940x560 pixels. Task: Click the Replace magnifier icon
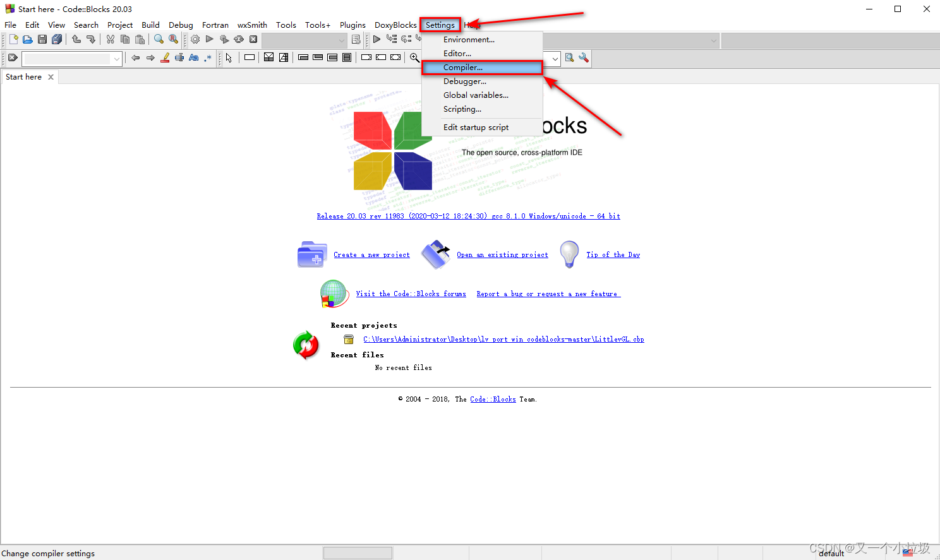click(x=174, y=39)
